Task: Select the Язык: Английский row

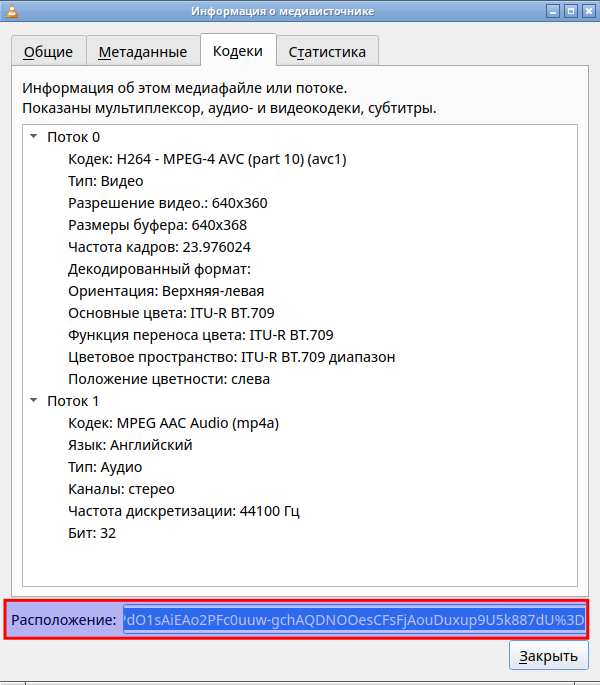Action: click(x=130, y=445)
